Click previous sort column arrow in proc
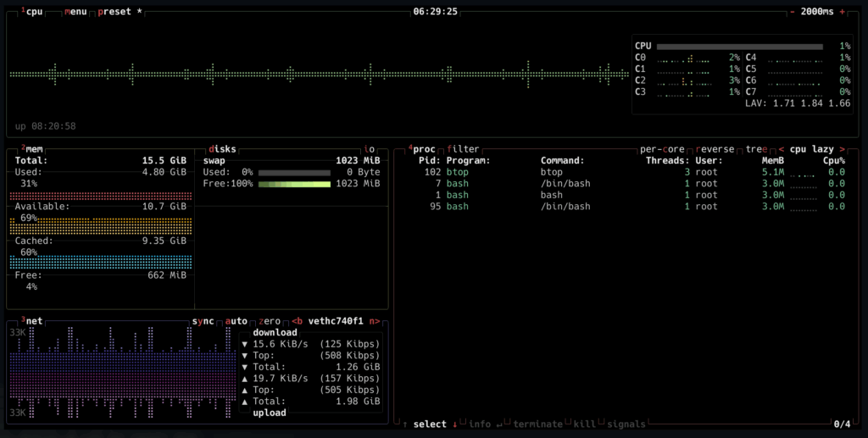 (x=781, y=149)
